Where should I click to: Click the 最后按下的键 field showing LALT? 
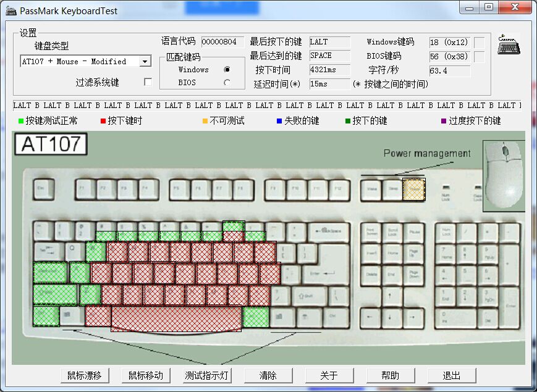(x=330, y=42)
